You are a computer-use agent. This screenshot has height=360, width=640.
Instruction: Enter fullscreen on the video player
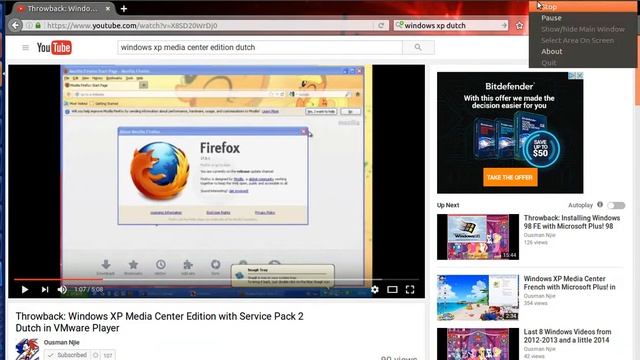click(x=410, y=289)
